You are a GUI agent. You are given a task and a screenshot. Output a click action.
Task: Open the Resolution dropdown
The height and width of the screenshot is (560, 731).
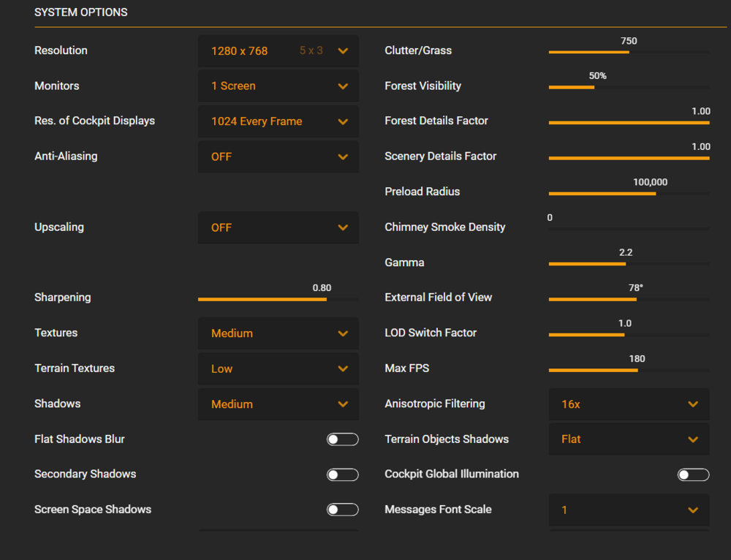click(x=278, y=51)
